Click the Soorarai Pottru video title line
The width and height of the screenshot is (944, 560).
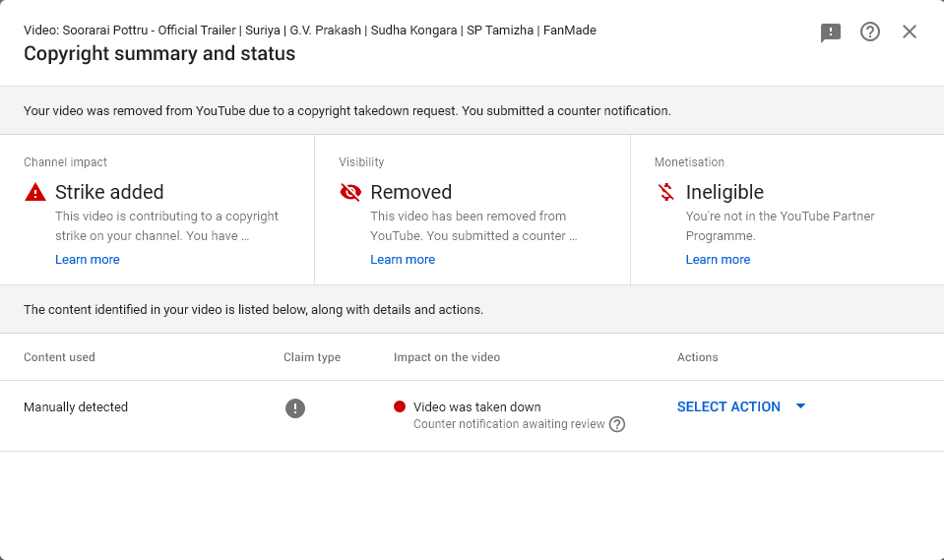tap(309, 31)
